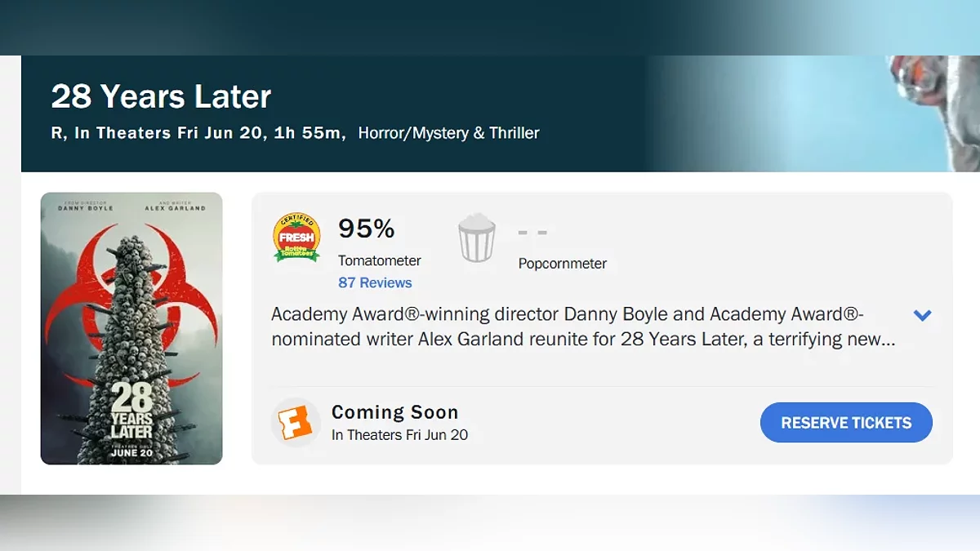Click the Certified Fresh tomato badge
The width and height of the screenshot is (980, 551).
296,238
